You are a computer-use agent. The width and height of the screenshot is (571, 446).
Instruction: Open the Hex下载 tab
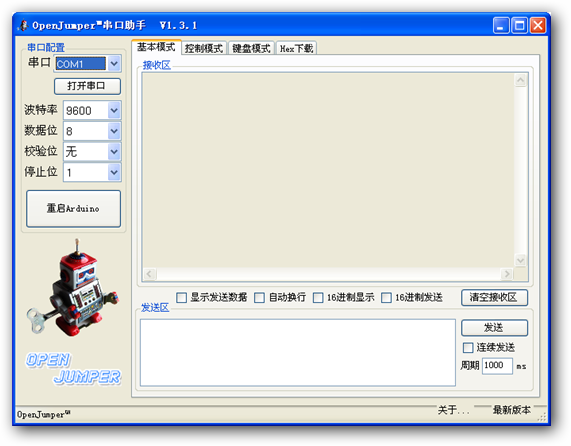(296, 48)
